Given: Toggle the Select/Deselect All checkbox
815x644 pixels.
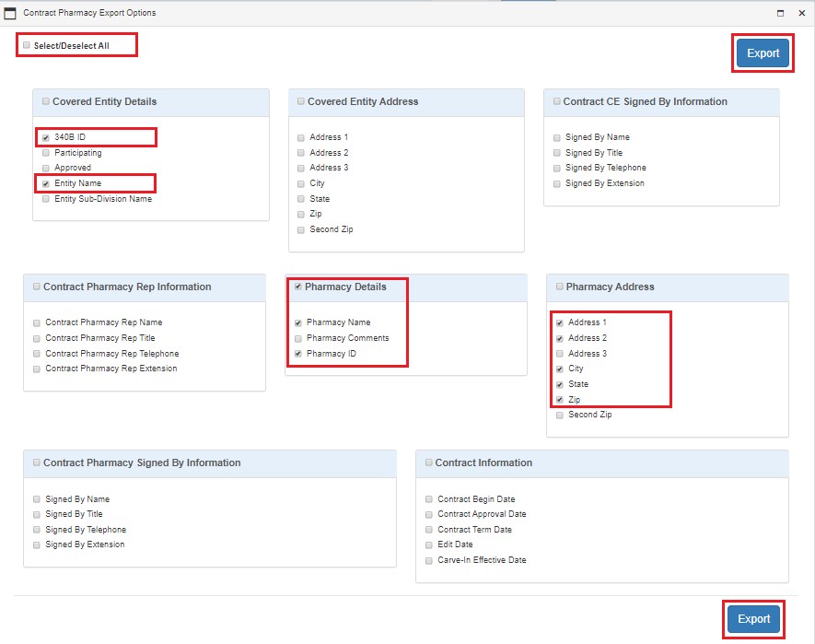Looking at the screenshot, I should (x=27, y=45).
